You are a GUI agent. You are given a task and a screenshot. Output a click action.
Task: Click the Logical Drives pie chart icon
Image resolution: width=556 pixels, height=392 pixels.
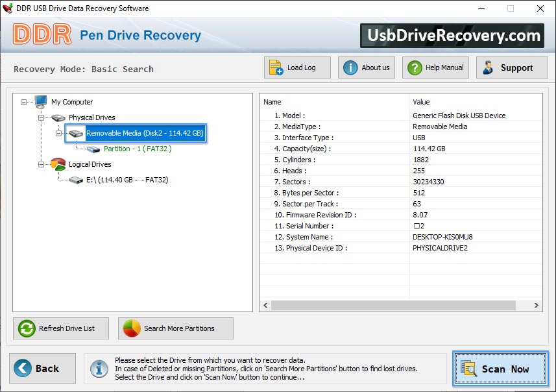[58, 164]
